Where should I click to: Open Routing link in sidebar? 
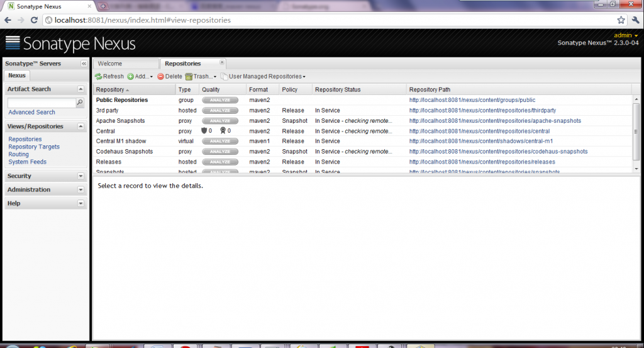[x=18, y=154]
